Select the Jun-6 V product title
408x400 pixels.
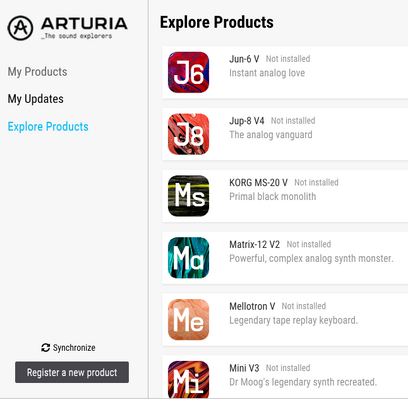tap(244, 59)
